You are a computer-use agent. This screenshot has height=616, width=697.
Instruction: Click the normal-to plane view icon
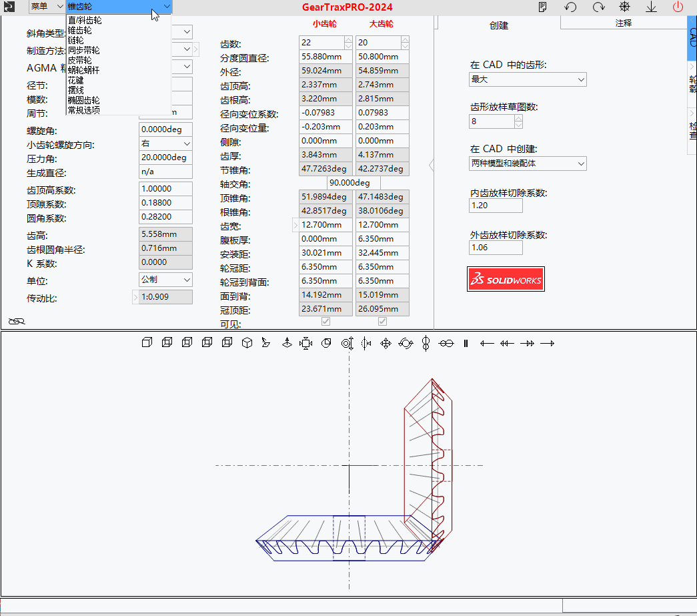266,343
